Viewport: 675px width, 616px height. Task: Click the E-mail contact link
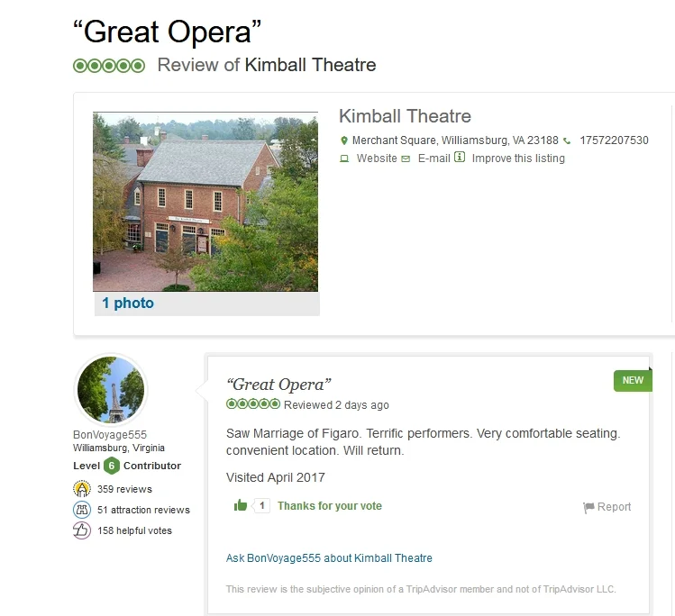434,159
